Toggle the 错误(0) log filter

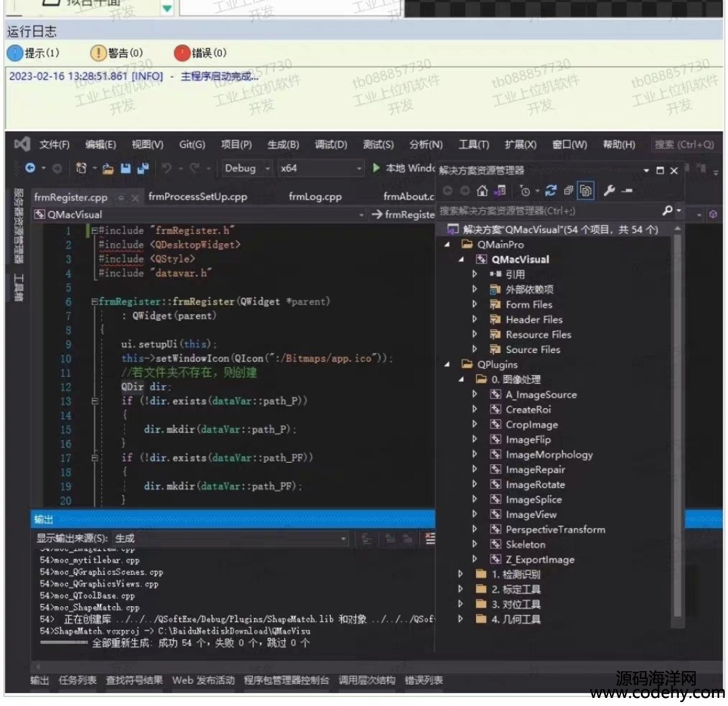click(x=201, y=53)
